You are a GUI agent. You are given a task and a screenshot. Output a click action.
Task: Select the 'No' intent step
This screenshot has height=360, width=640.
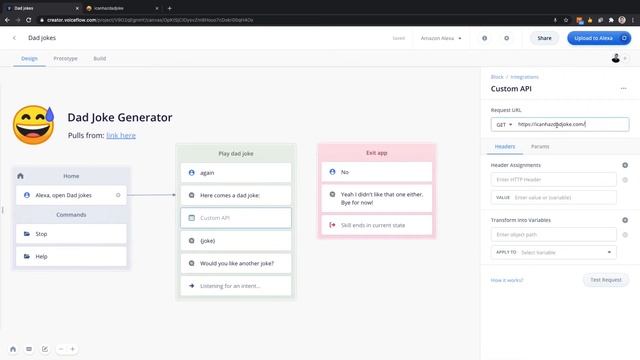[377, 172]
